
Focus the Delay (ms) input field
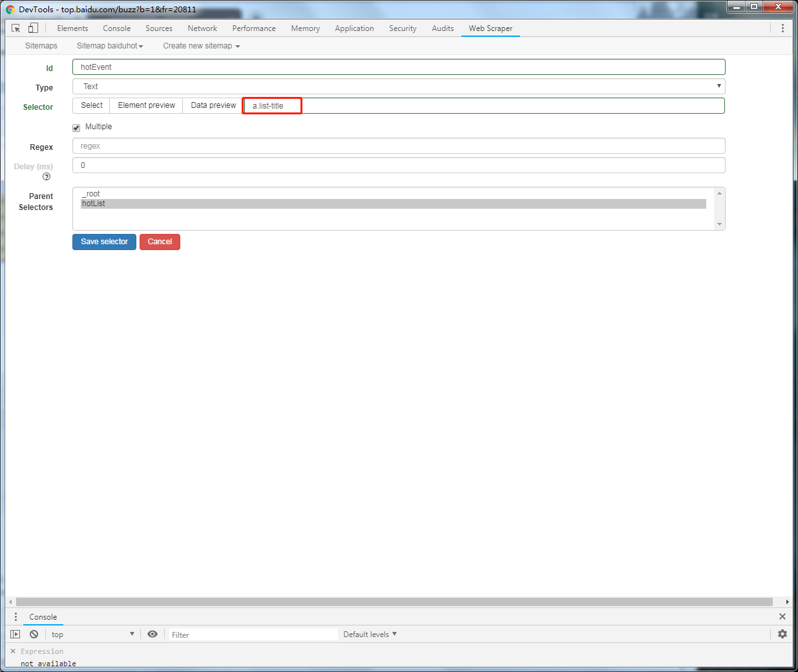[x=399, y=165]
